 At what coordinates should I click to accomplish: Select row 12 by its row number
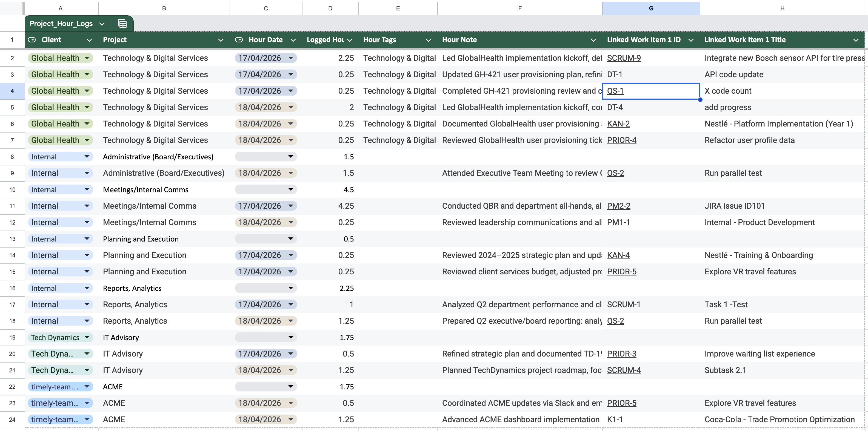(x=12, y=222)
